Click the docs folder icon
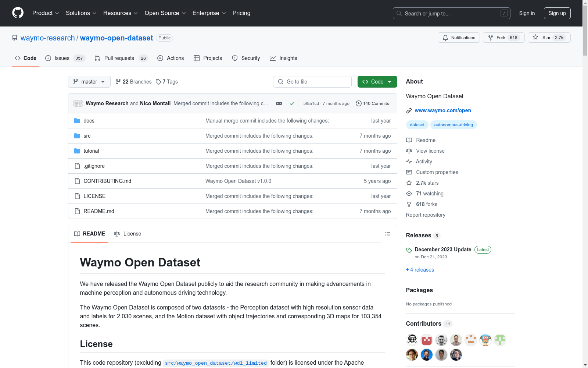The image size is (588, 368). [x=77, y=121]
